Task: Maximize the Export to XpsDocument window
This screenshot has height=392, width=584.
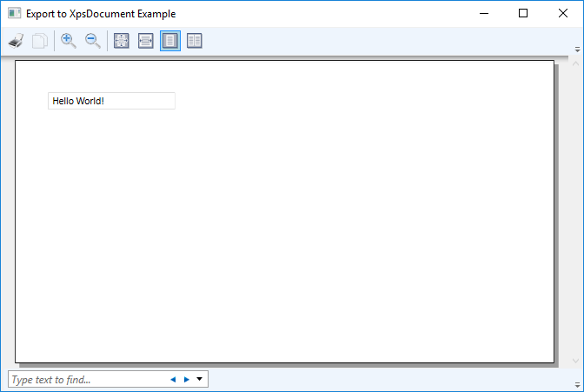Action: (523, 14)
